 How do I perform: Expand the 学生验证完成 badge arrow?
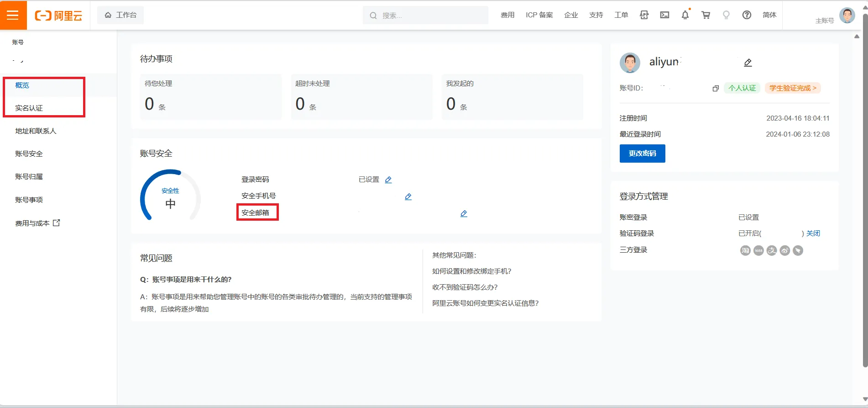tap(814, 88)
